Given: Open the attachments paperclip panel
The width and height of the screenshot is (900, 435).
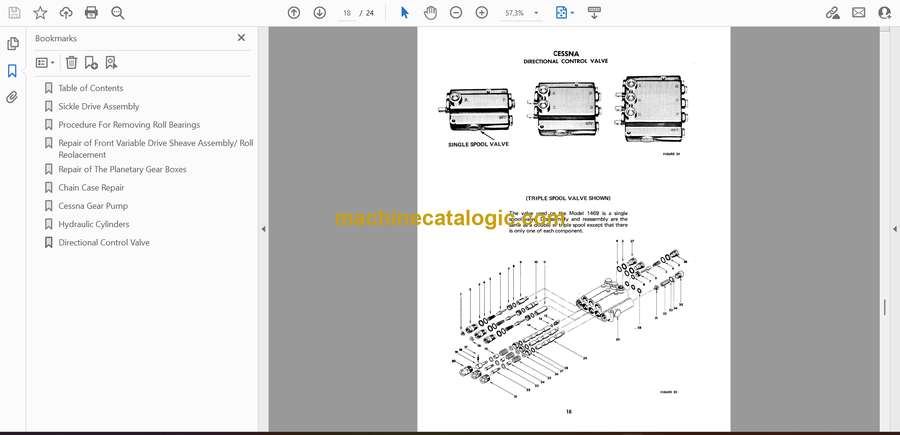Looking at the screenshot, I should point(12,97).
